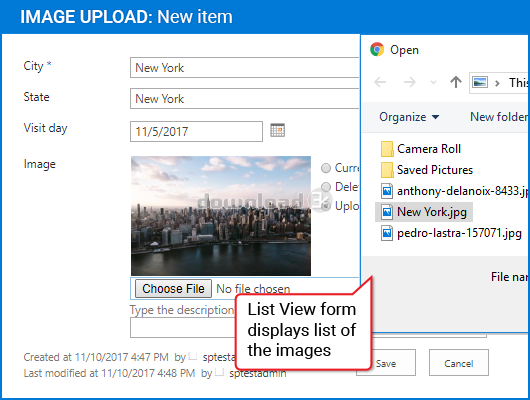Open the recent locations dropdown chevron

point(433,82)
